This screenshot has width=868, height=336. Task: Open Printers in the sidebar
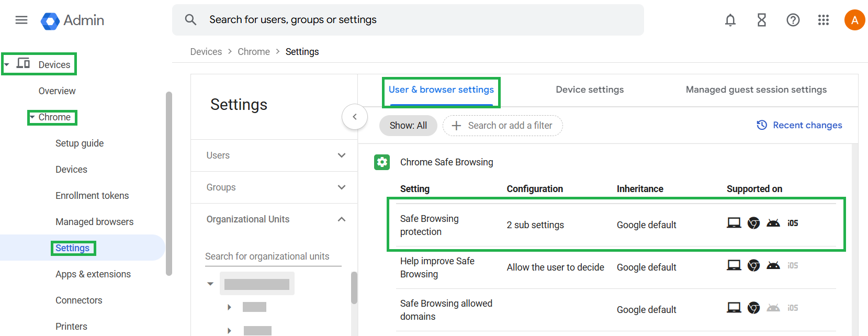pyautogui.click(x=71, y=327)
